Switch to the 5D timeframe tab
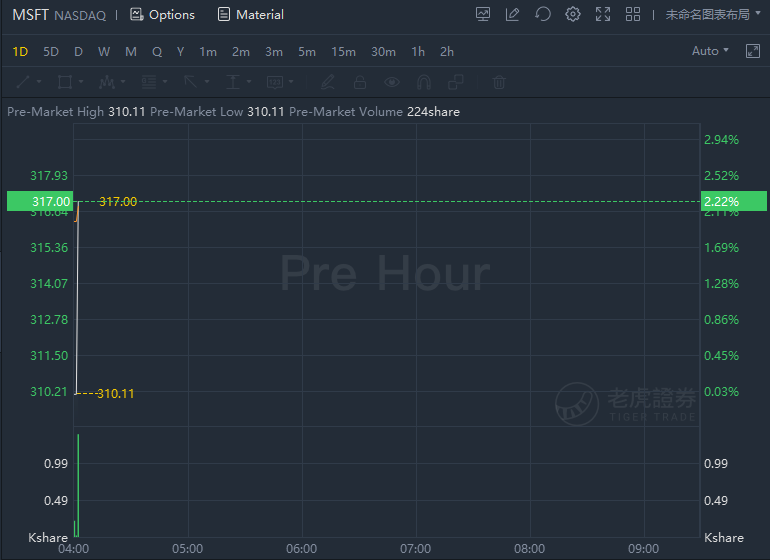Image resolution: width=770 pixels, height=560 pixels. coord(51,52)
